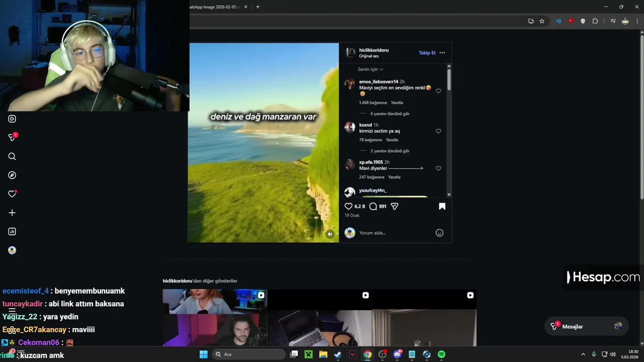Screen dimensions: 644x362
Task: Click the '6,2 B' likes count
Action: click(360, 207)
